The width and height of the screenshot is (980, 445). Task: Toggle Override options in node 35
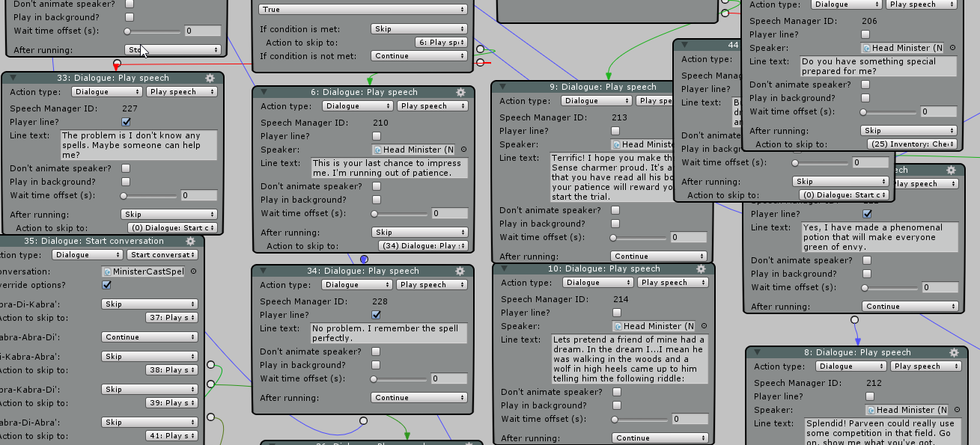(106, 285)
